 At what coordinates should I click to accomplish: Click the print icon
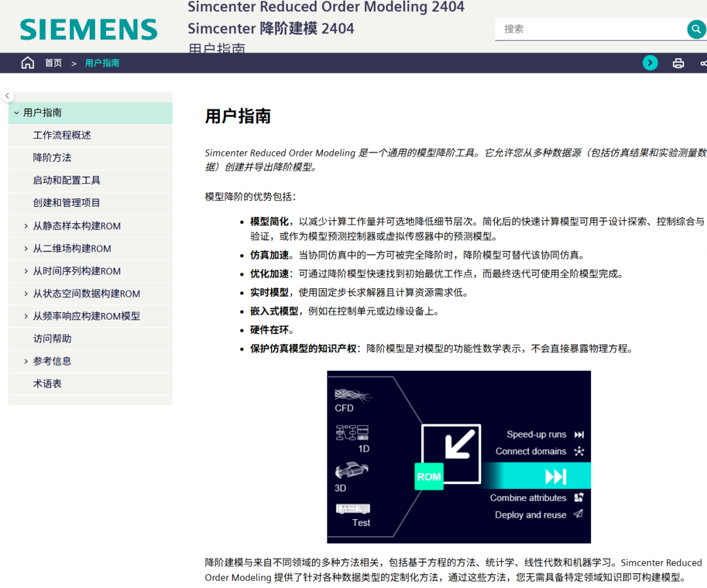point(678,63)
